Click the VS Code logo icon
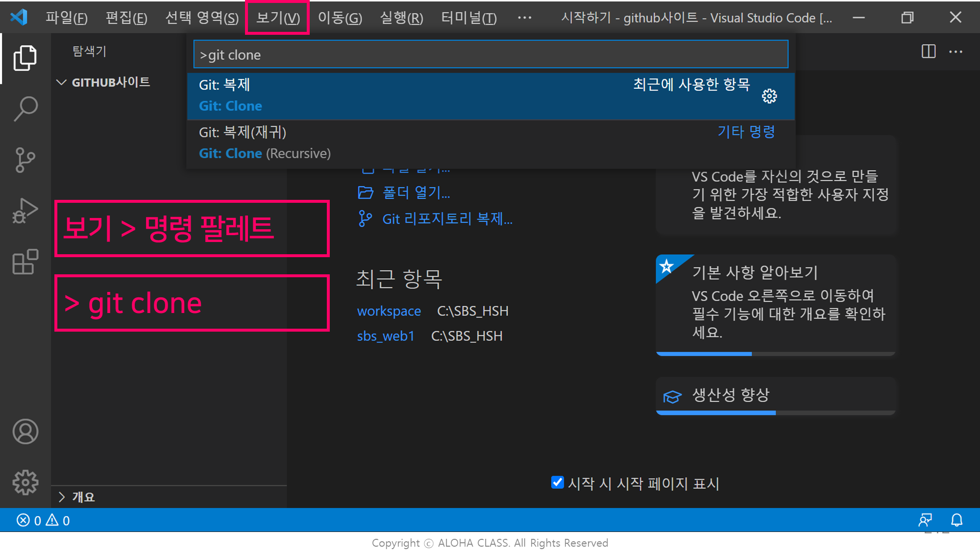The width and height of the screenshot is (980, 555). (19, 17)
